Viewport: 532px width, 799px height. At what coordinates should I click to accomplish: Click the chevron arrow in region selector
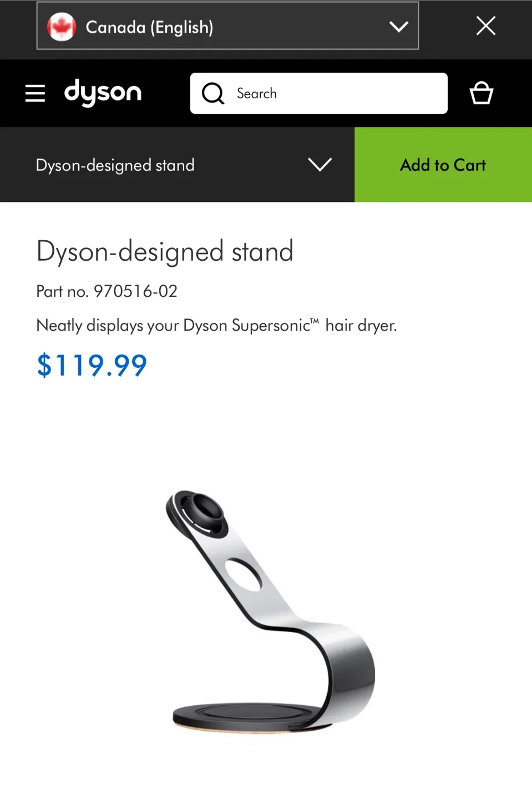(399, 27)
